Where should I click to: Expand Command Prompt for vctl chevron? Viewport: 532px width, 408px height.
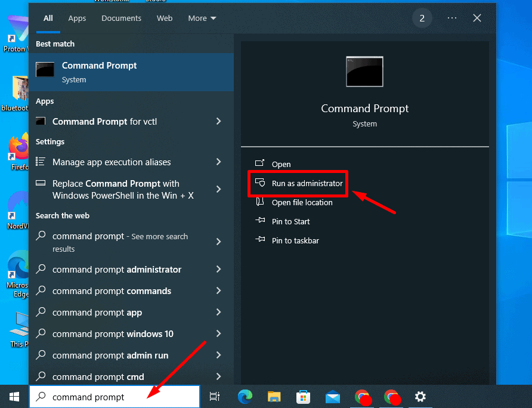click(219, 121)
